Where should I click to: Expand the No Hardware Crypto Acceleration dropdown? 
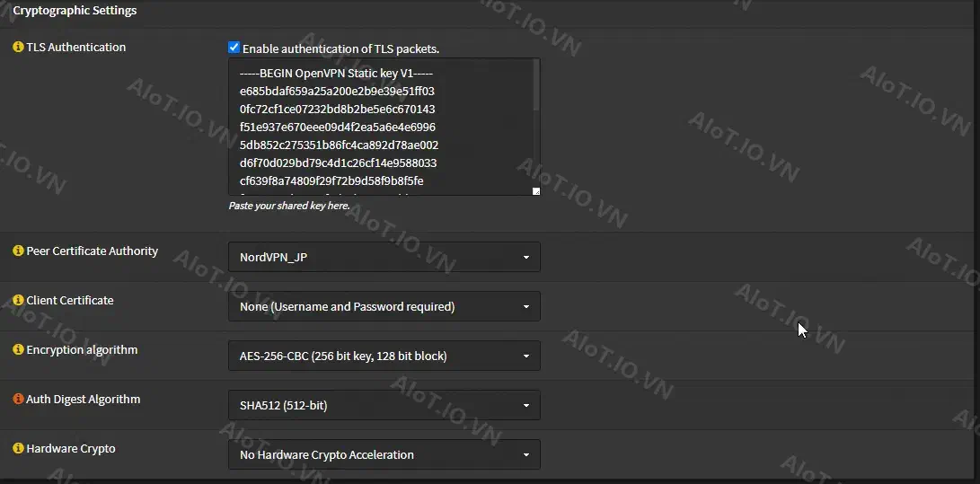pyautogui.click(x=384, y=454)
